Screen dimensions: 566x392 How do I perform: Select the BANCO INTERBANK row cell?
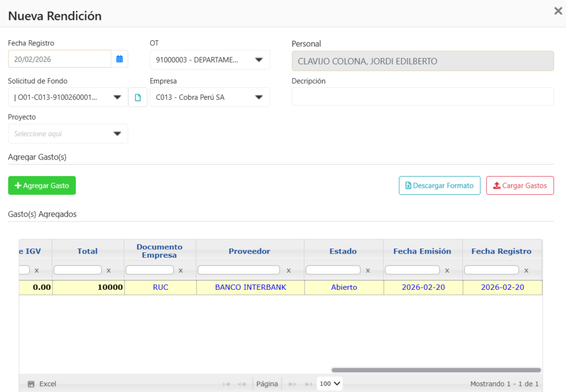[x=250, y=287]
